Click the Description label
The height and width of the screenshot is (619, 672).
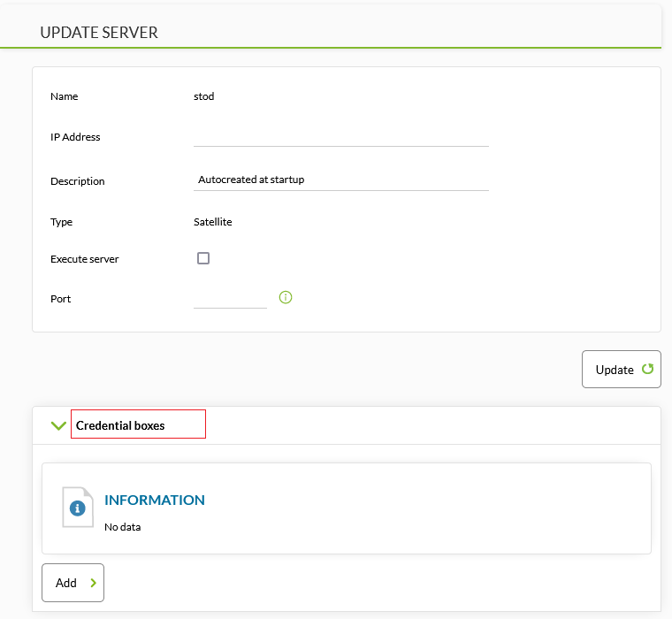coord(78,181)
